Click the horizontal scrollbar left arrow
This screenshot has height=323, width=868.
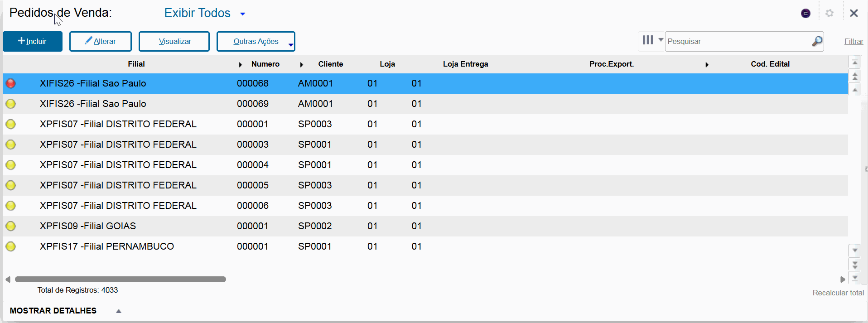click(x=8, y=280)
